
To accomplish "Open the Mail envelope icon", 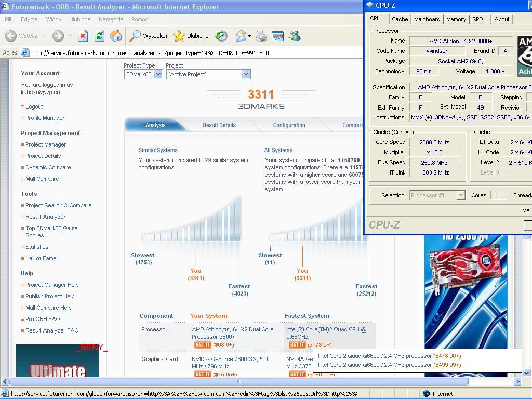I will (x=241, y=36).
